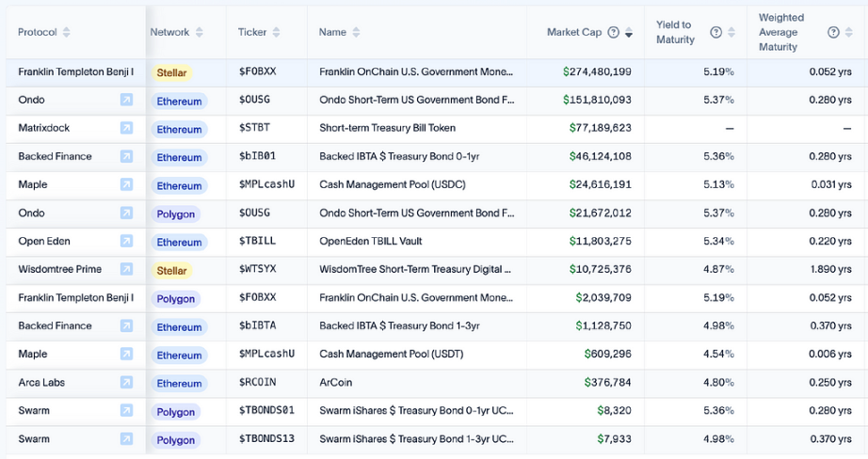Screen dimensions: 868x459
Task: Click Stellar badge in Franklin Templeton row
Action: pyautogui.click(x=171, y=72)
